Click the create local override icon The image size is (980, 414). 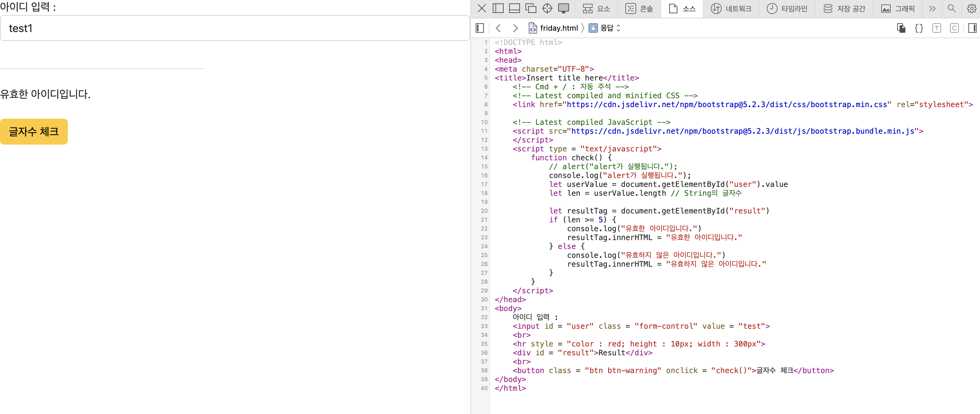(x=901, y=28)
